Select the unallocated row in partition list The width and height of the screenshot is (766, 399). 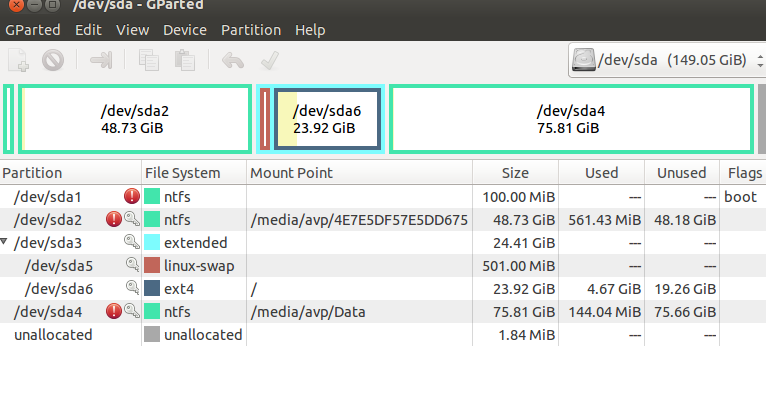pos(383,335)
